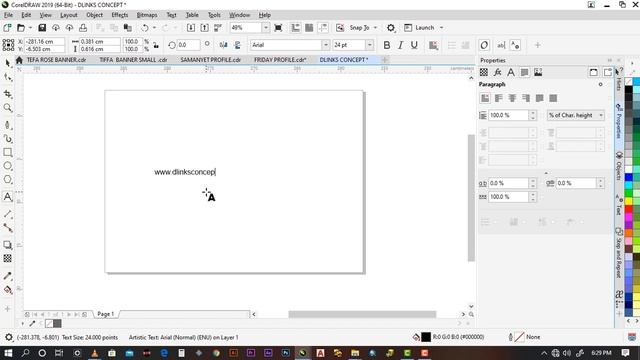Select the Rectangle tool
Viewport: 640px width, 360px height.
click(x=8, y=152)
